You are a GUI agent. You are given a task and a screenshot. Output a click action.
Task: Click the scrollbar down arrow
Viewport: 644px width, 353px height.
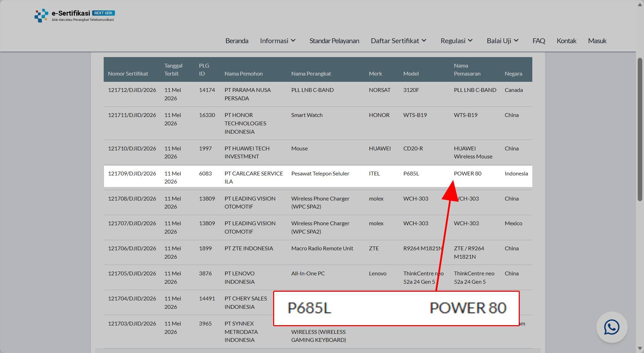[640, 348]
